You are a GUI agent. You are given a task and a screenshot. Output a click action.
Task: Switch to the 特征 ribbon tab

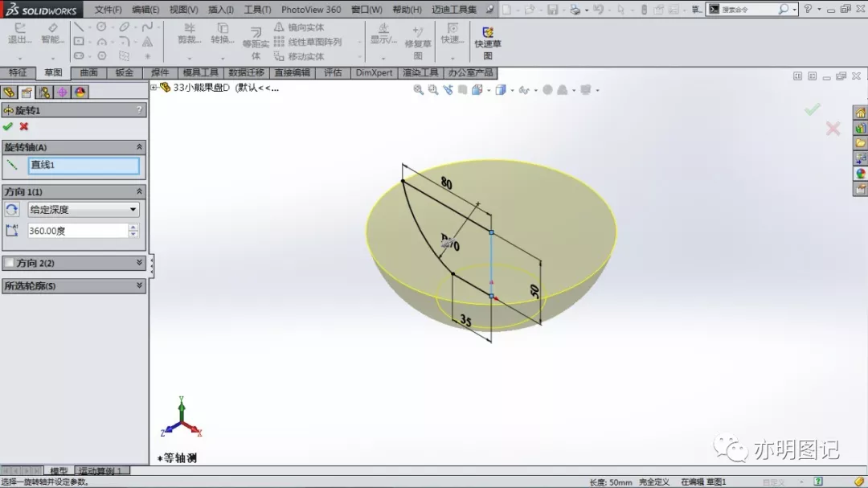click(x=18, y=72)
